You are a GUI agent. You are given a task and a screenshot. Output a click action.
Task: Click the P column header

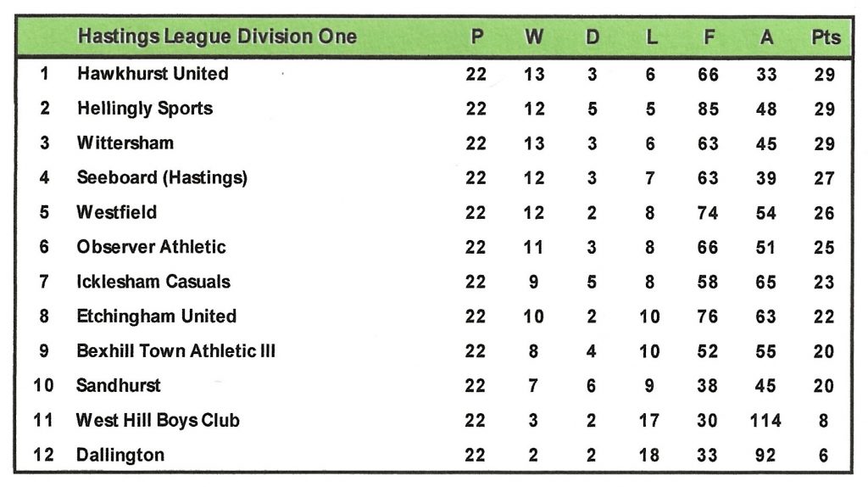pos(477,37)
